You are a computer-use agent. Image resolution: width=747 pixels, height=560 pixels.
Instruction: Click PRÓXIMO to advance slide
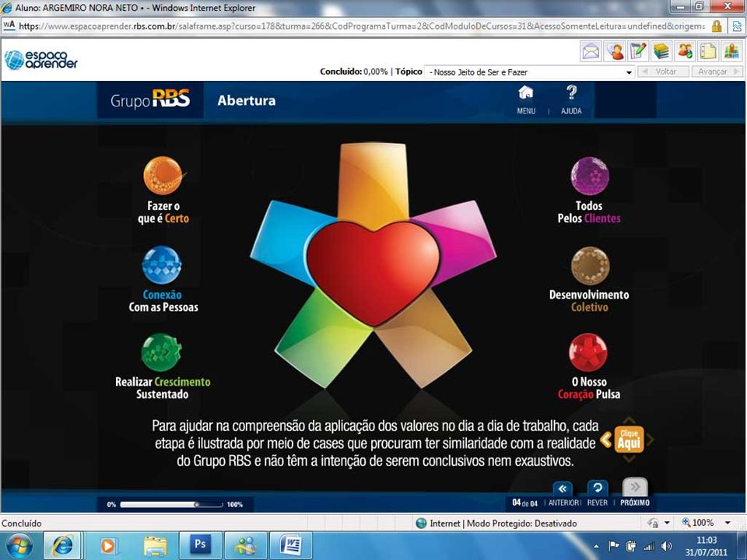click(x=635, y=493)
